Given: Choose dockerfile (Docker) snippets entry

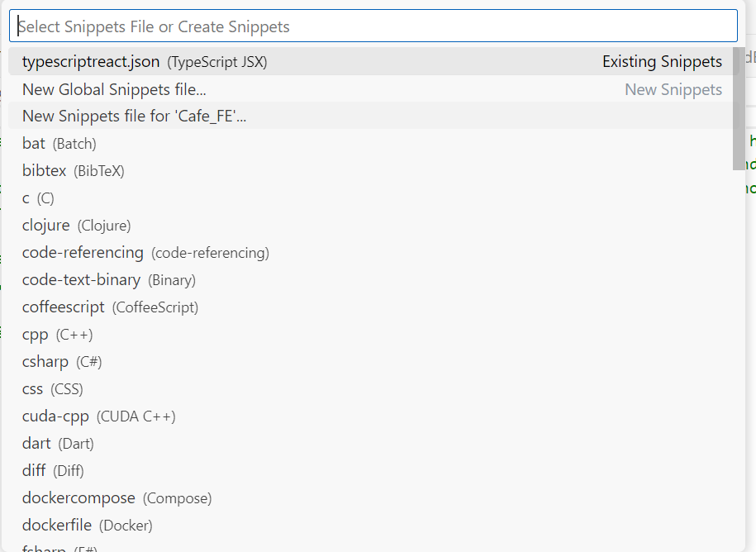Looking at the screenshot, I should (373, 525).
